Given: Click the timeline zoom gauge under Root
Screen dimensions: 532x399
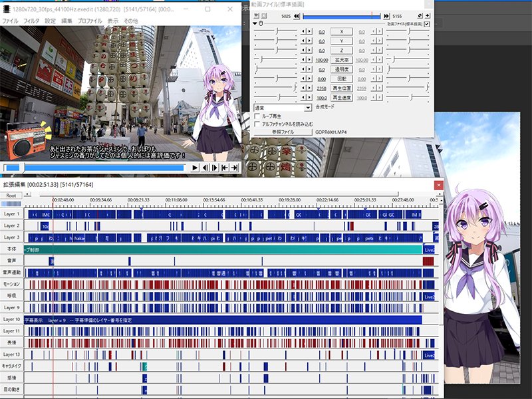Looking at the screenshot, I should (x=11, y=204).
